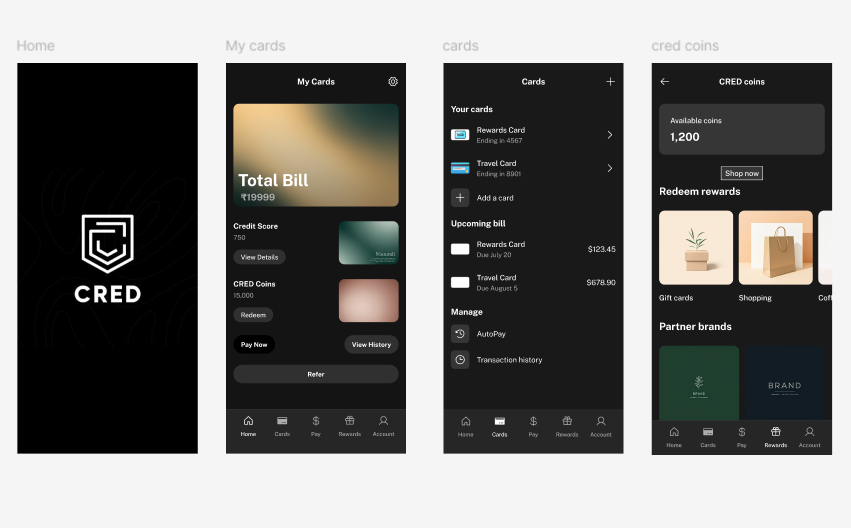Screen dimensions: 851x528
Task: Open the Gift cards reward thumbnail
Action: point(696,248)
